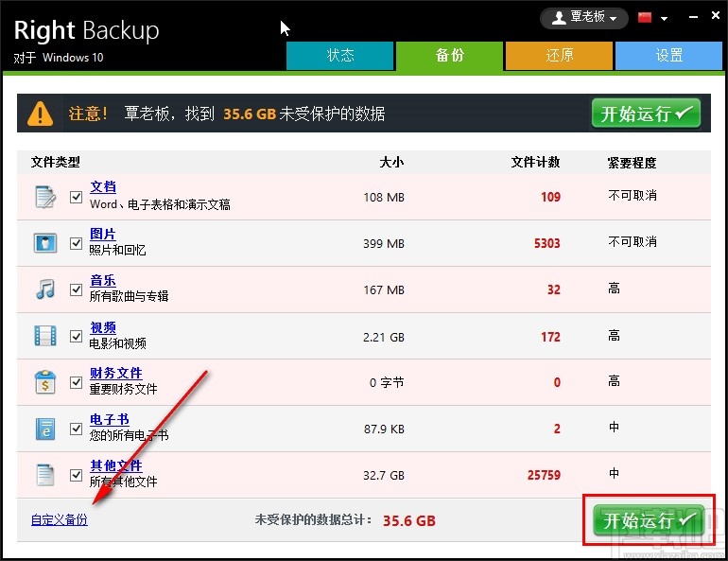Click the eBooks icon
728x561 pixels.
[x=45, y=429]
